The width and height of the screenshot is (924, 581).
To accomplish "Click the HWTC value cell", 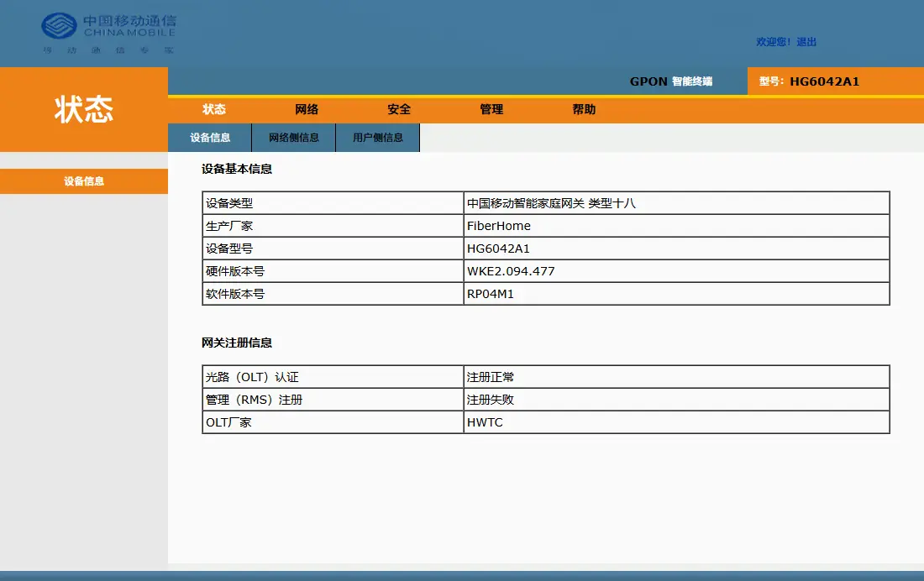I will pyautogui.click(x=676, y=422).
